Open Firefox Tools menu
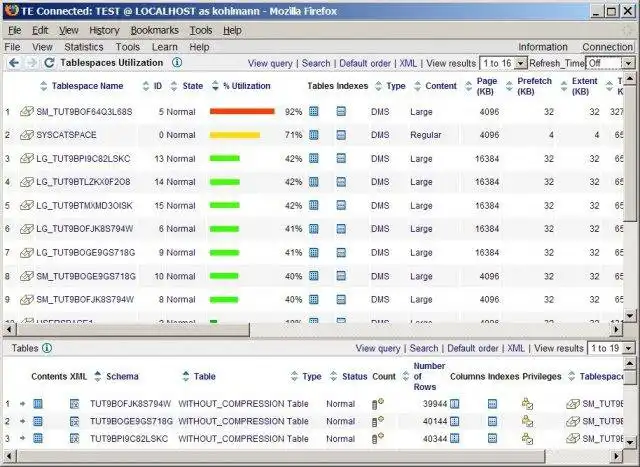This screenshot has height=467, width=640. [x=201, y=30]
